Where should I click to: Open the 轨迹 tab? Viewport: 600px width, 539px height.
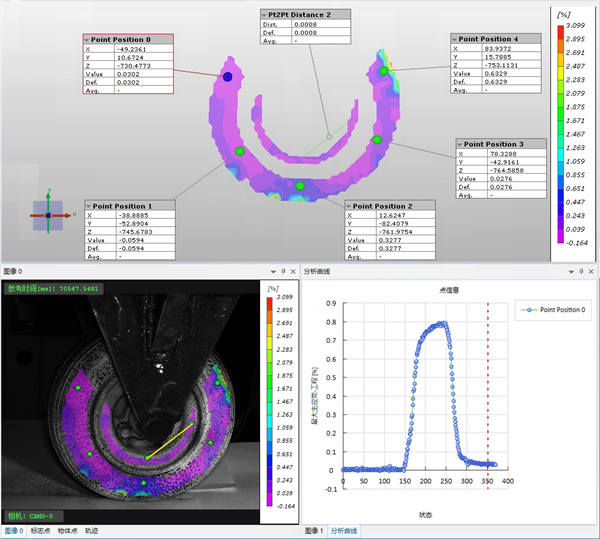(x=92, y=531)
